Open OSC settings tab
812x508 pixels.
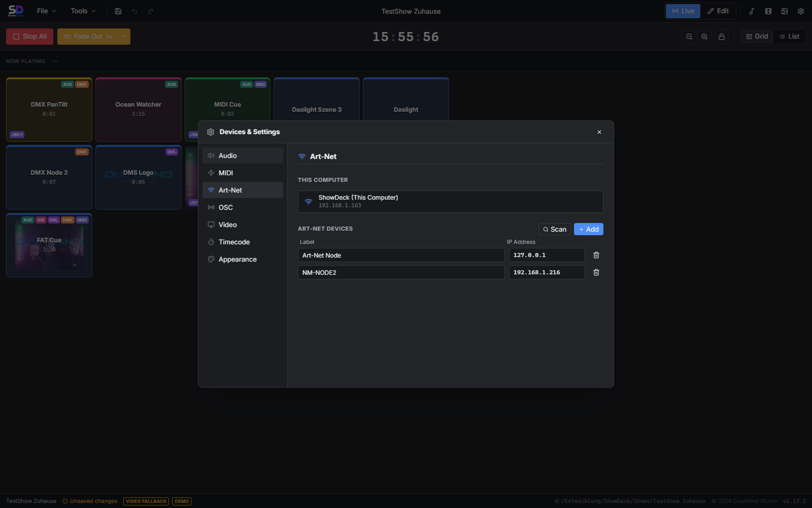pos(243,207)
